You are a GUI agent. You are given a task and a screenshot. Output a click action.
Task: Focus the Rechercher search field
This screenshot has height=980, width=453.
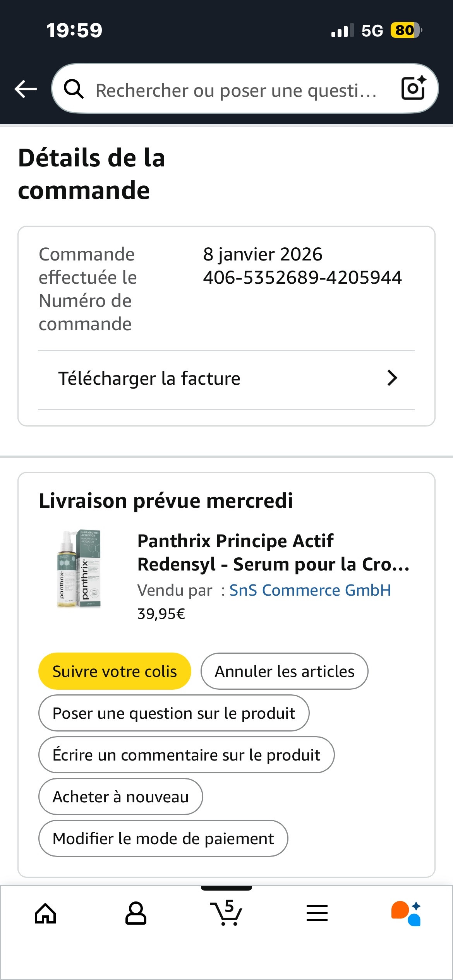236,91
